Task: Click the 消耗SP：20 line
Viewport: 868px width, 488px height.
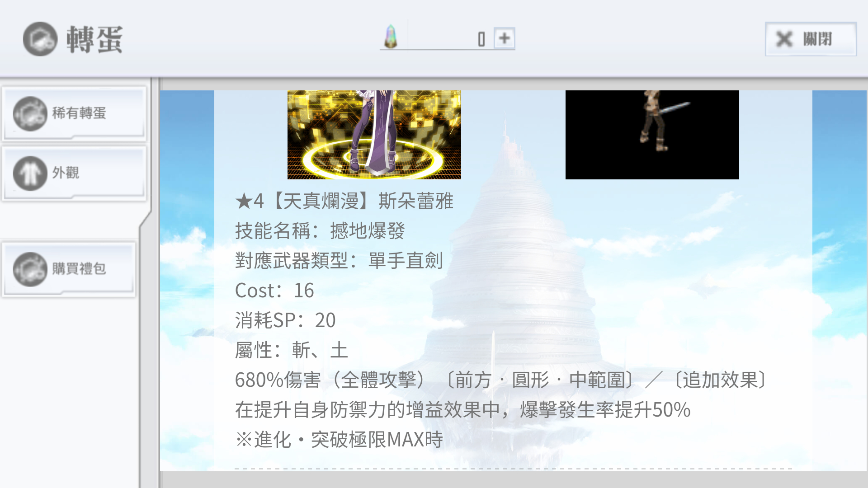Action: click(x=285, y=320)
